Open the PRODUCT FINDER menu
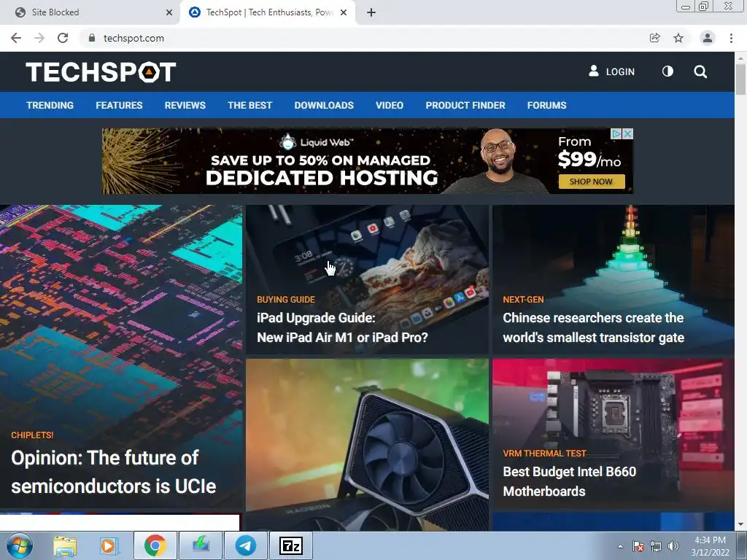The image size is (747, 560). tap(465, 105)
